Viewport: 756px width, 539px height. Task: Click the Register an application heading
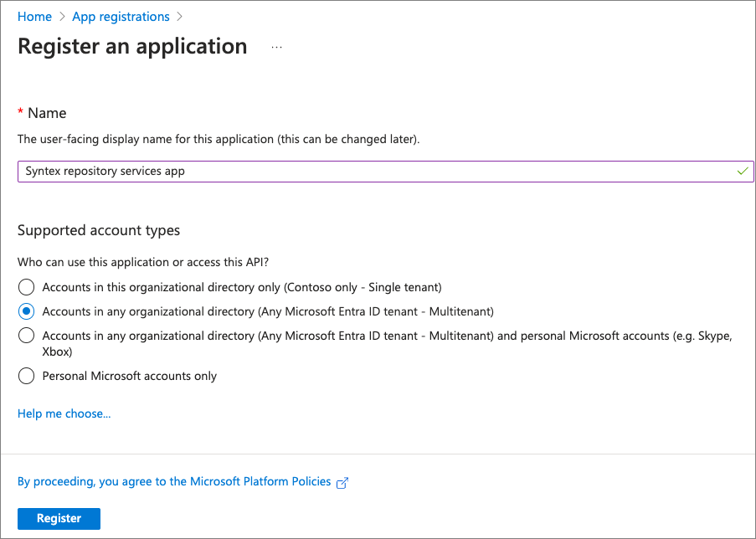131,47
